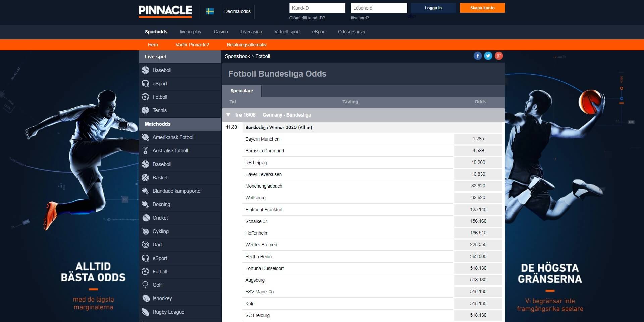Open Oddsresurser menu item

coord(352,32)
